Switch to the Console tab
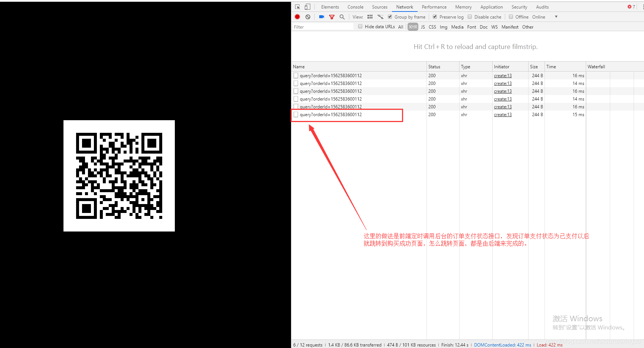This screenshot has width=644, height=348. (355, 7)
